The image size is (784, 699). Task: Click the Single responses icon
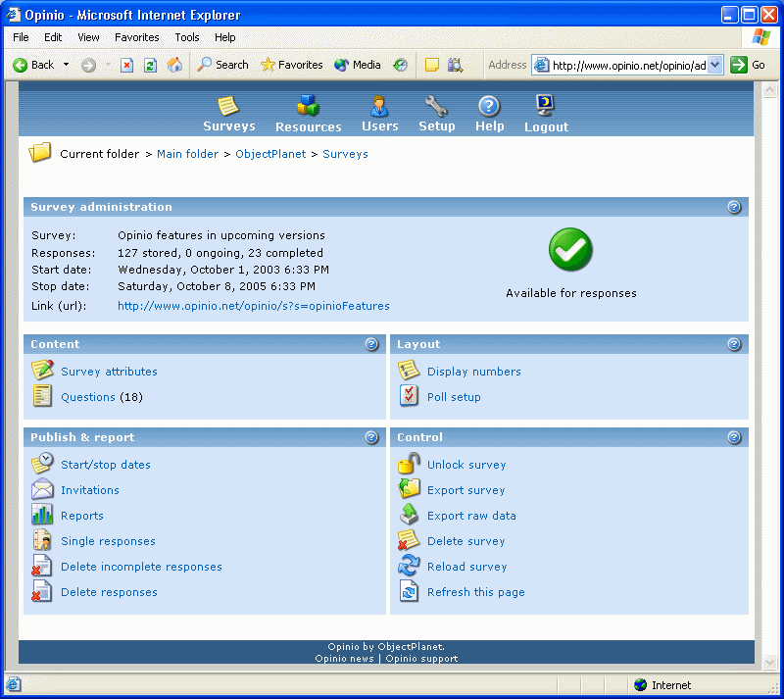tap(42, 540)
